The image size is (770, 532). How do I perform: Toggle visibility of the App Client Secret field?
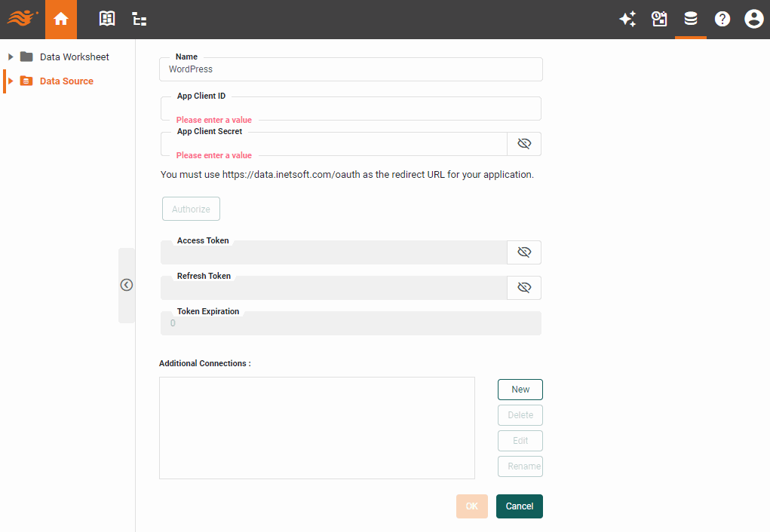point(524,143)
